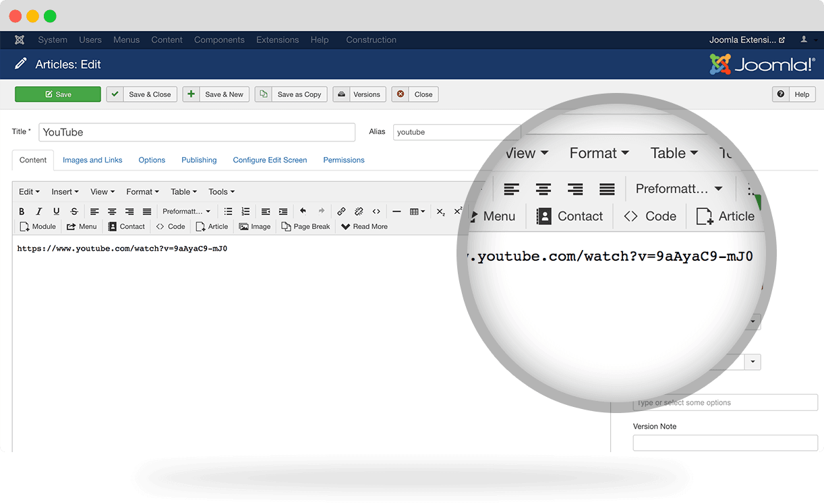Insert an Image via the Image button
The width and height of the screenshot is (824, 504).
255,226
